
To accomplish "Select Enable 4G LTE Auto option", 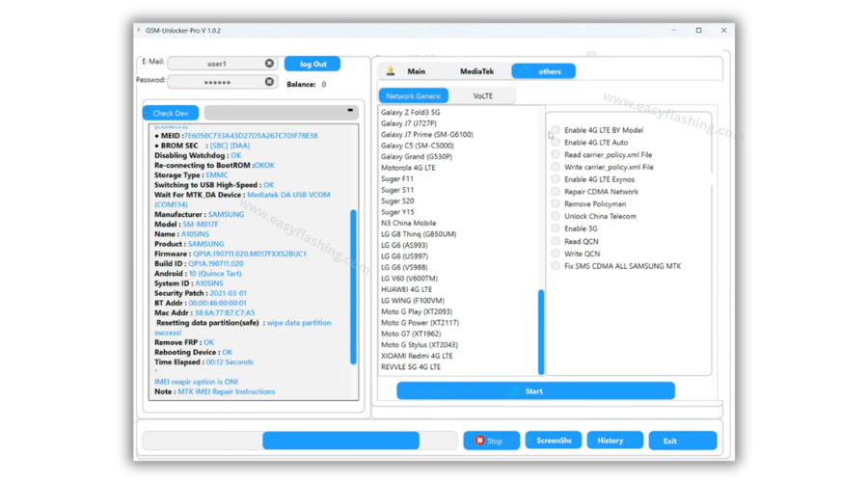I will tap(556, 143).
